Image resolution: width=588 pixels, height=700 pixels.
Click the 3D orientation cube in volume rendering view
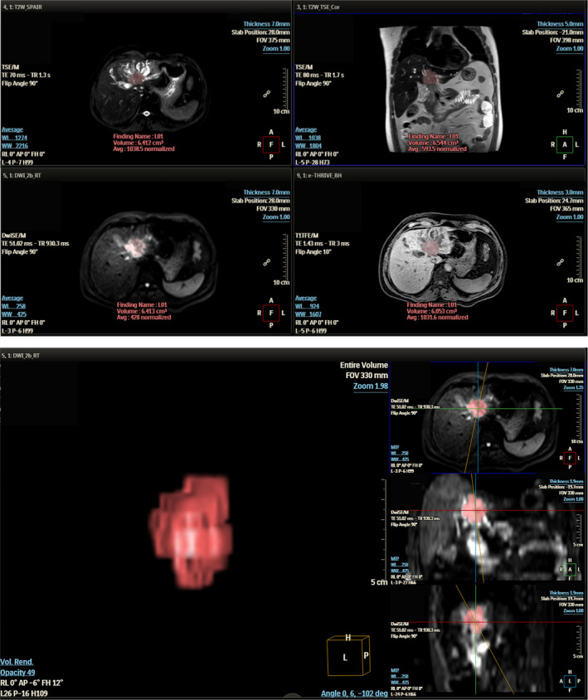[x=348, y=654]
